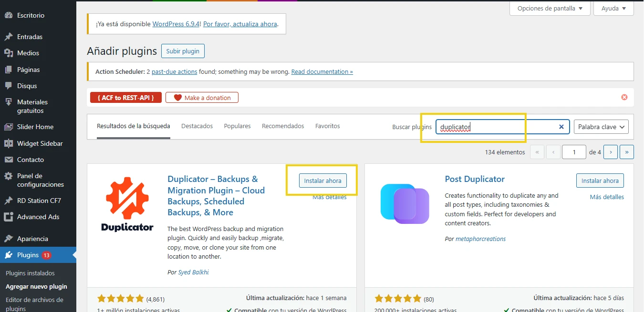Click the Contacto envelope icon
644x312 pixels.
9,160
